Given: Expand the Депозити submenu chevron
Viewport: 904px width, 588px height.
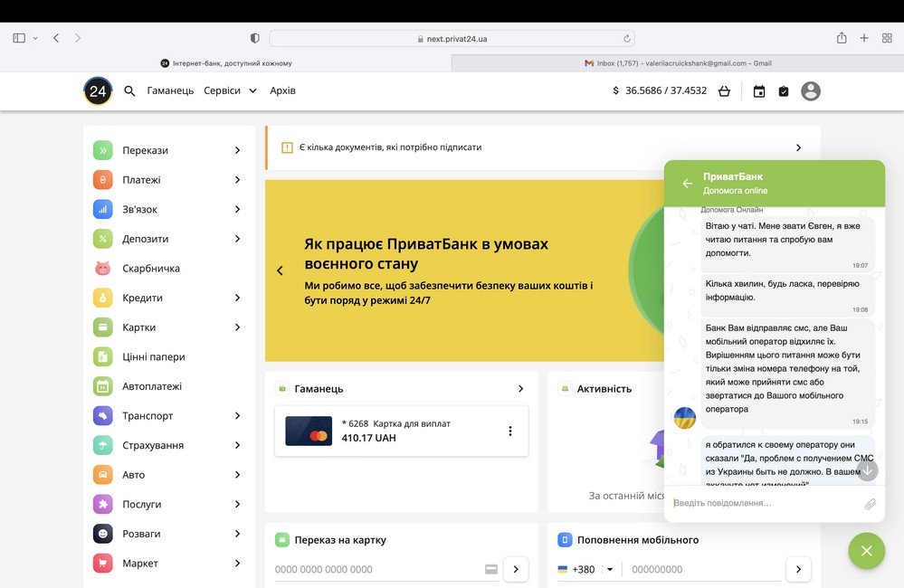Looking at the screenshot, I should 237,239.
